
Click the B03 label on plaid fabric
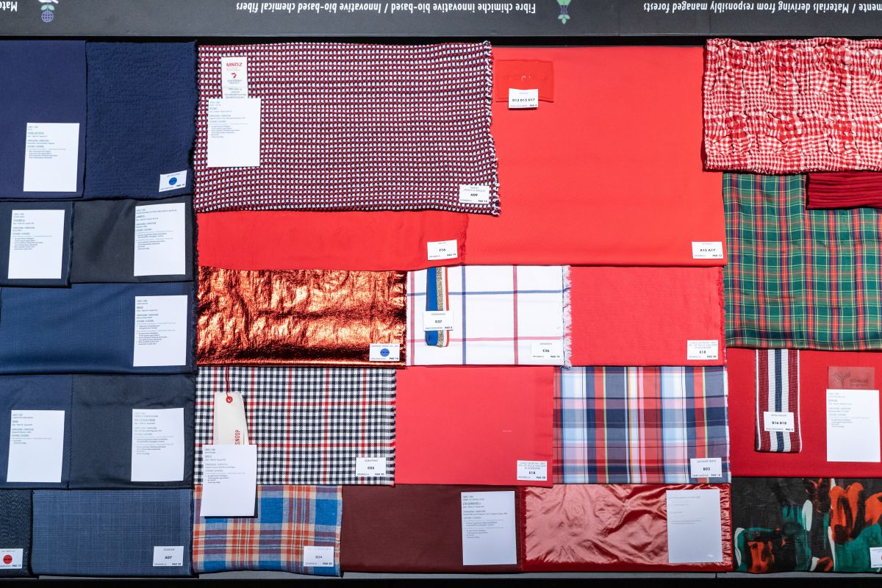706,467
